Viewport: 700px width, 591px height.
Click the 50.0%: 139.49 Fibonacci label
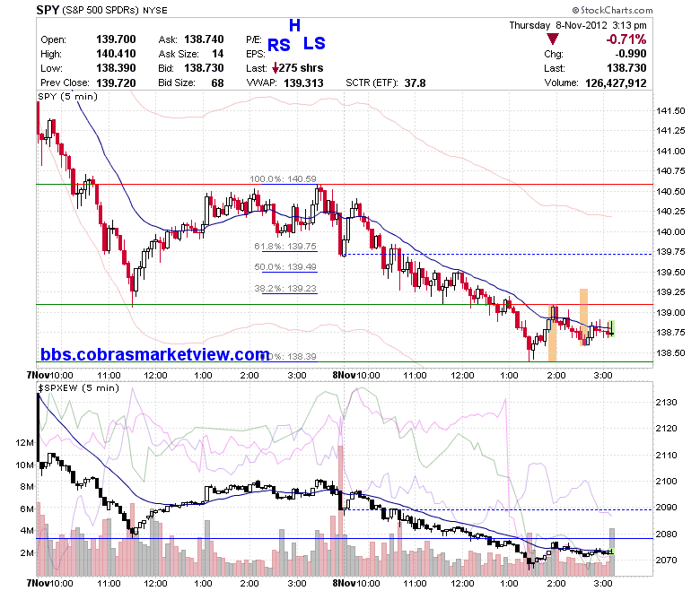[285, 266]
